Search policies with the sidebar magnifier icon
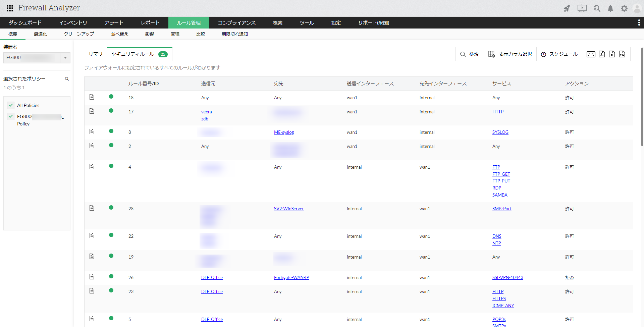 coord(67,79)
